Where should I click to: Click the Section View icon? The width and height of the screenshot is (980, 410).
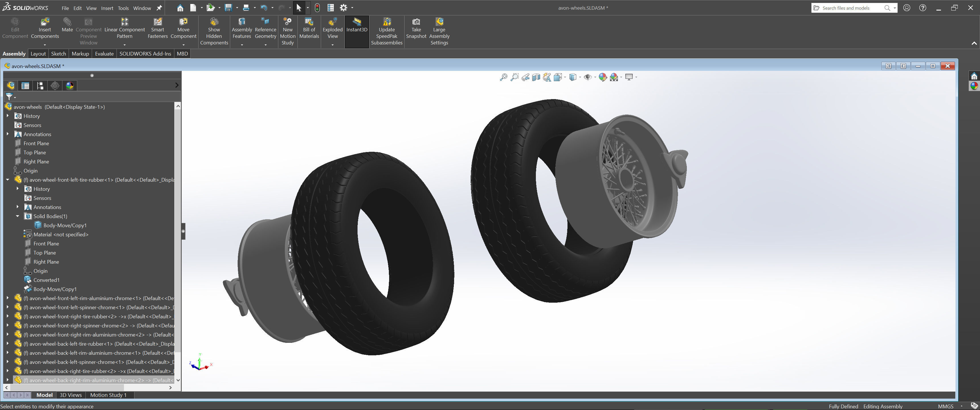(536, 77)
